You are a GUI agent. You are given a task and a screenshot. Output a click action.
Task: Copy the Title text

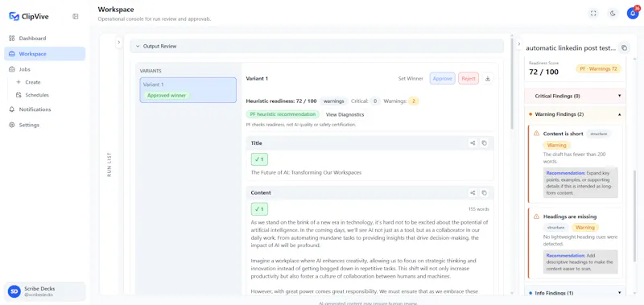point(485,143)
